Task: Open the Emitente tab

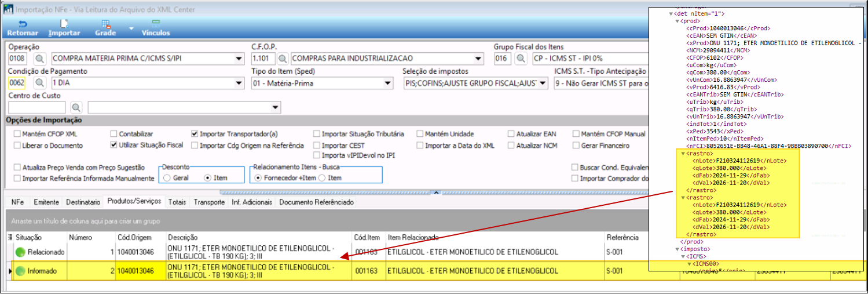Action: pos(46,202)
